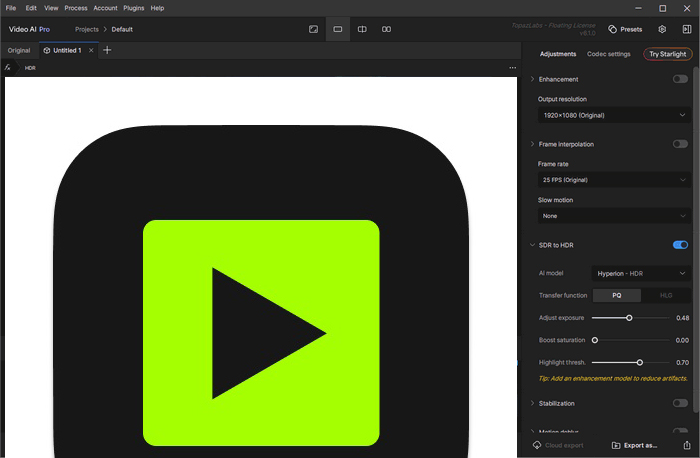This screenshot has width=700, height=458.
Task: Switch to side-by-side view layout icon
Action: point(386,29)
